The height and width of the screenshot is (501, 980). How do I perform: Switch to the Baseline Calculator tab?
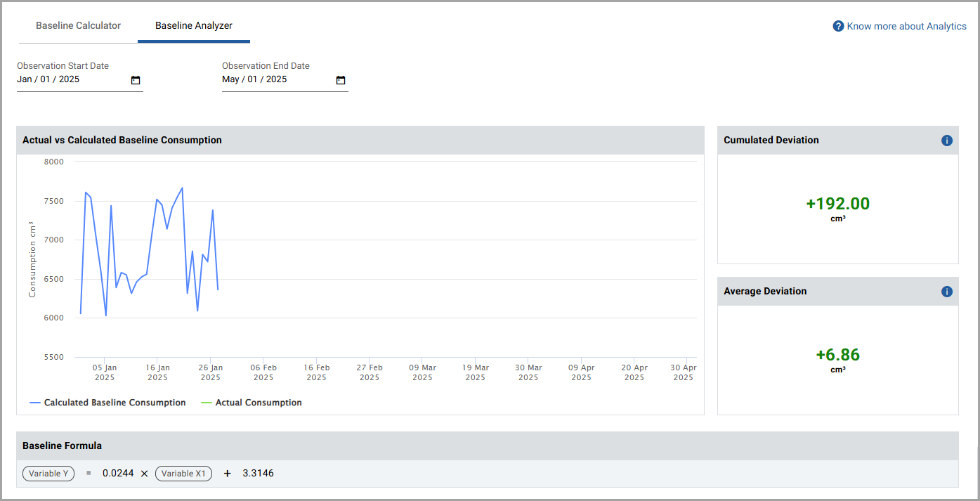(78, 26)
